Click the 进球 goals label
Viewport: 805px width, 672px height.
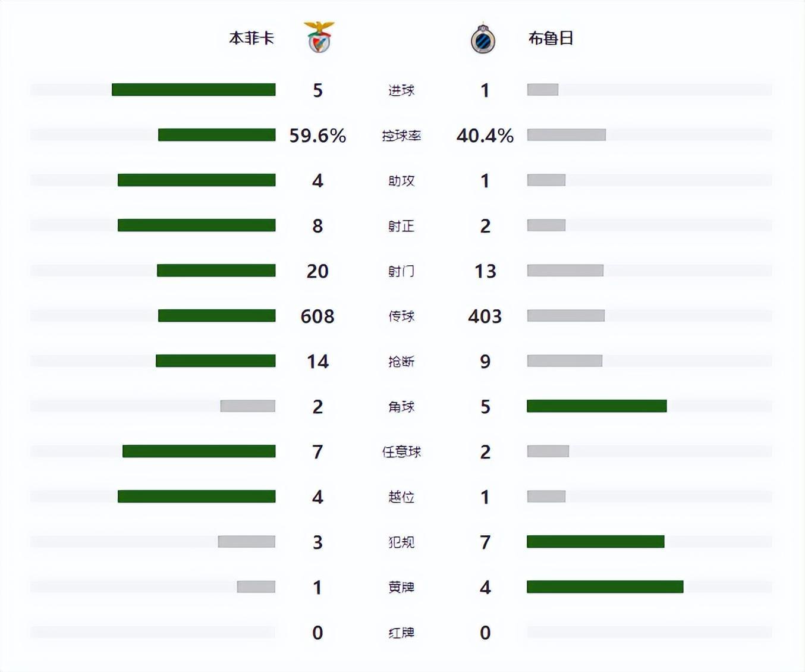pyautogui.click(x=401, y=90)
